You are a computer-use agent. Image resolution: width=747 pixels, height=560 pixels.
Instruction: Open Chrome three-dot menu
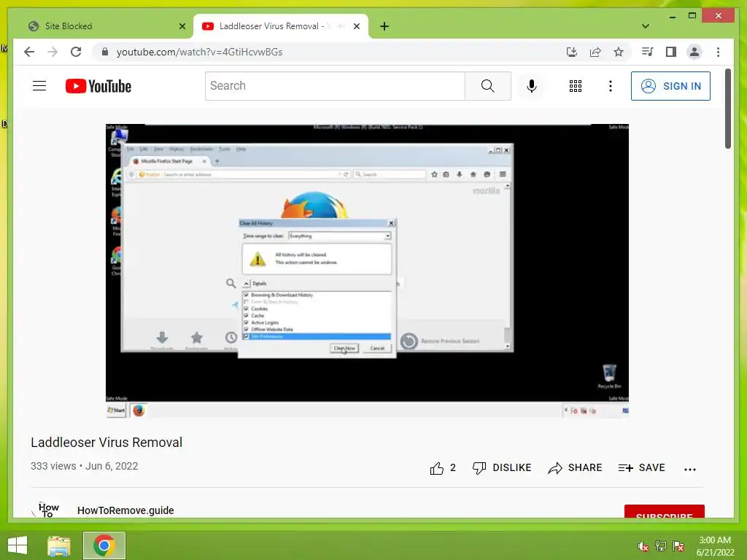[718, 52]
